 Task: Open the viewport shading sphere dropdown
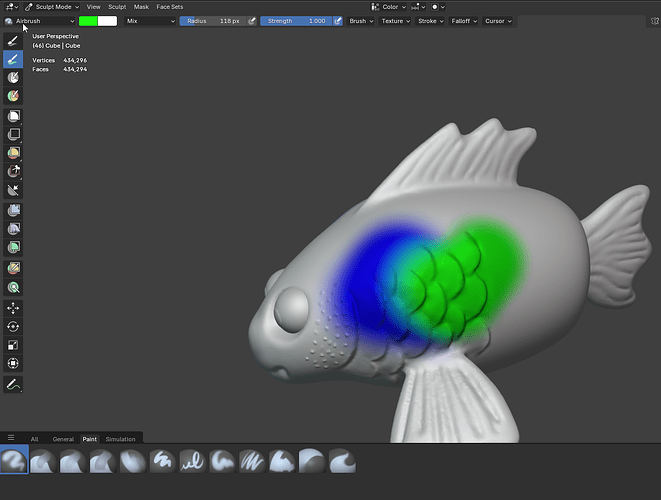[438, 7]
